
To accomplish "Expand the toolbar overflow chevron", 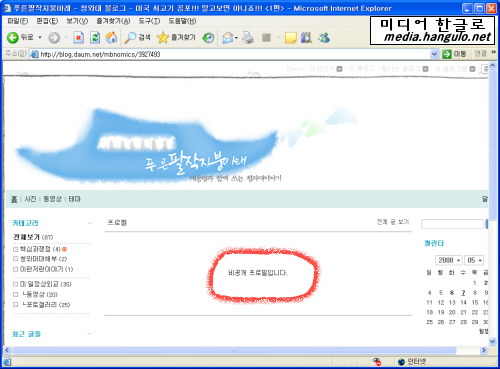I will pyautogui.click(x=494, y=52).
